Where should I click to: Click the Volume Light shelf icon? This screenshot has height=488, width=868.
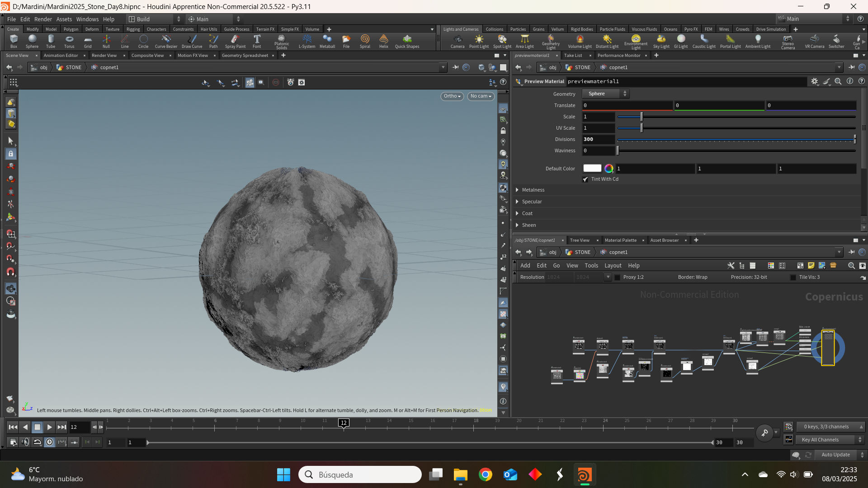(x=580, y=42)
